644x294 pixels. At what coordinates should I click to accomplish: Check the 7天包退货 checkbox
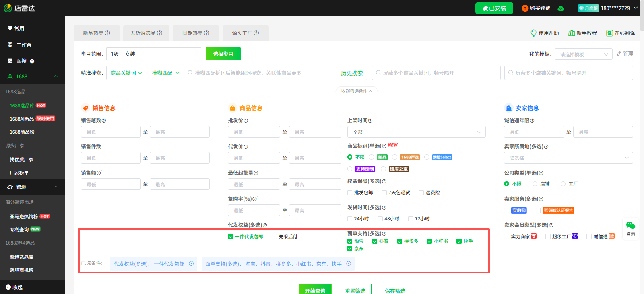tap(384, 193)
